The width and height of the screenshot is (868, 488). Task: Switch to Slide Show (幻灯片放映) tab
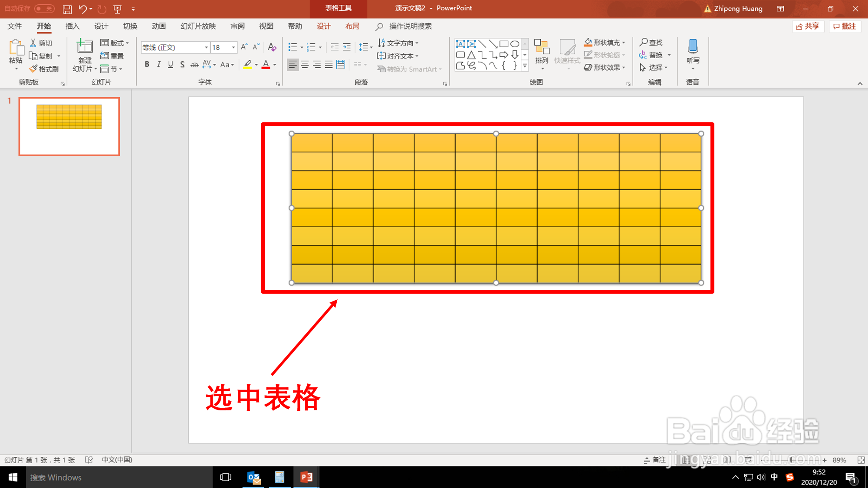tap(198, 26)
